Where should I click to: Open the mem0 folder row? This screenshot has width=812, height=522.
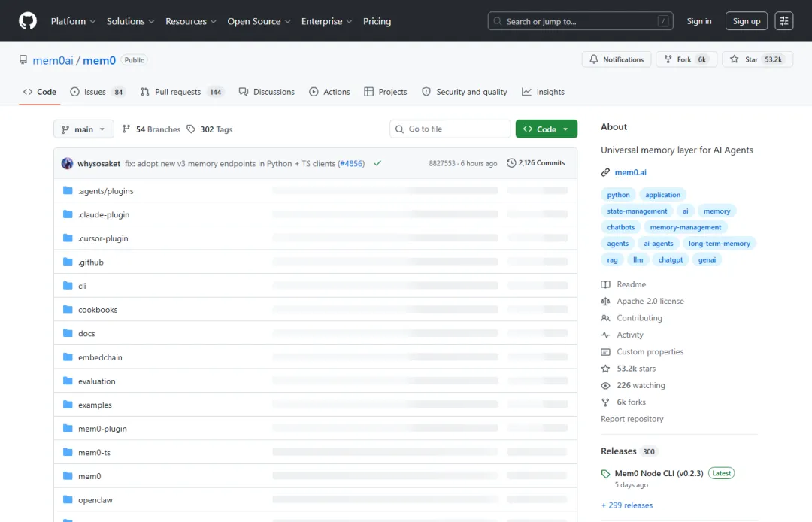pos(315,476)
